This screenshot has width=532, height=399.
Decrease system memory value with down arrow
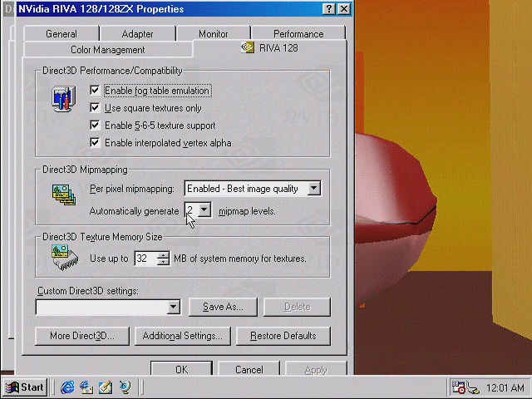click(x=163, y=262)
